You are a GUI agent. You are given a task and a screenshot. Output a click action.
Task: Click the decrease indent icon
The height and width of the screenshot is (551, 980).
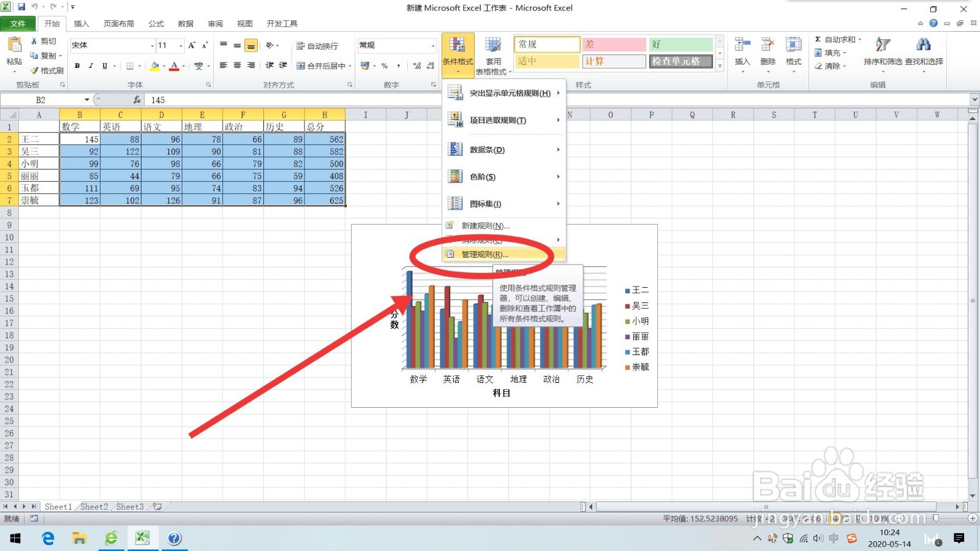[x=269, y=66]
